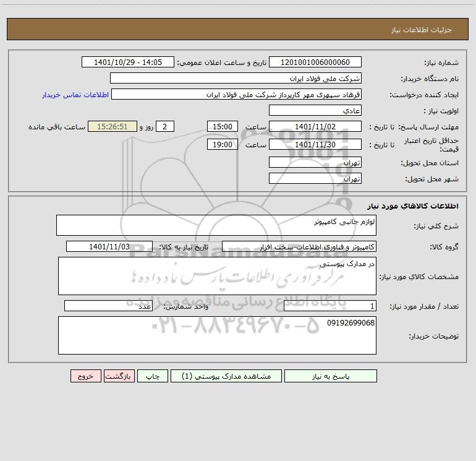Click the label شرح کلی نیاز
Viewport: 476px width, 461px height.
coord(436,226)
